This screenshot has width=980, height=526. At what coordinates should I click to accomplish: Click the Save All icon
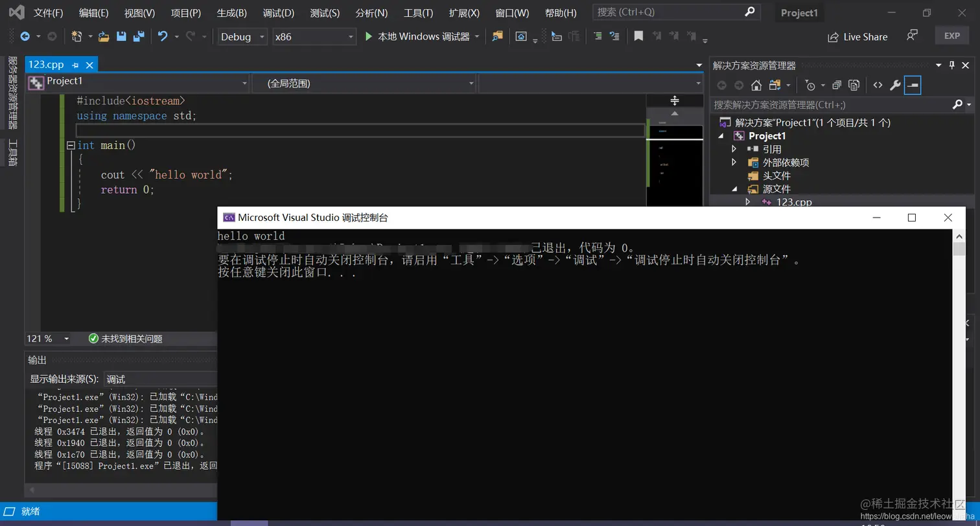click(139, 37)
